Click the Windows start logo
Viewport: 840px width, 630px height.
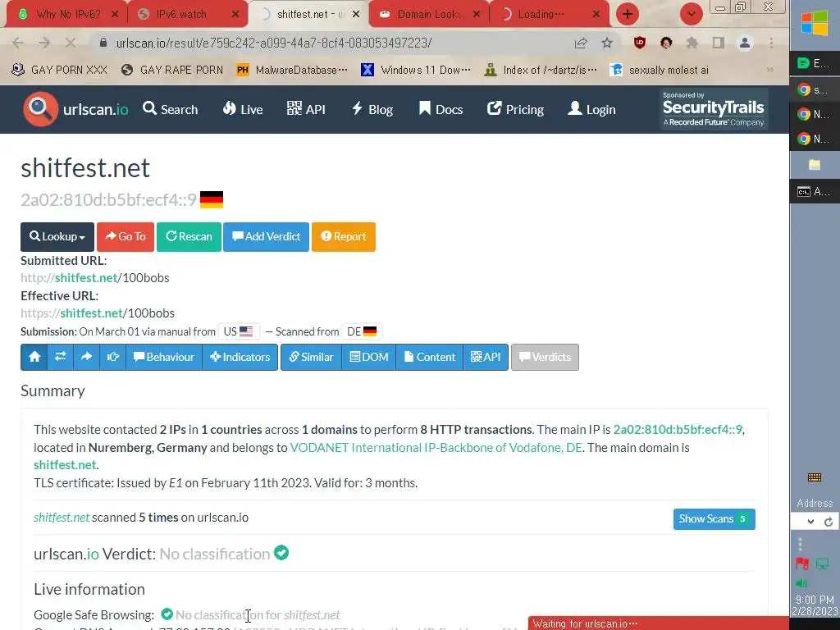815,24
